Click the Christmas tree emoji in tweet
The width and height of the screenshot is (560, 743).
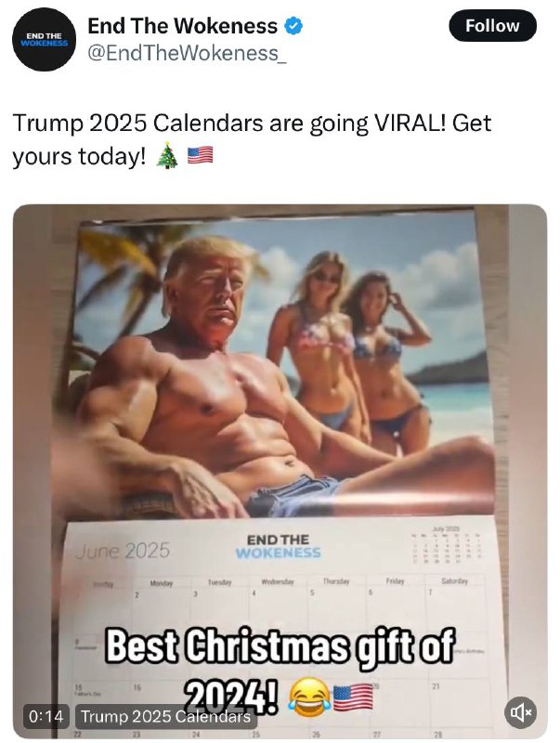[x=167, y=155]
